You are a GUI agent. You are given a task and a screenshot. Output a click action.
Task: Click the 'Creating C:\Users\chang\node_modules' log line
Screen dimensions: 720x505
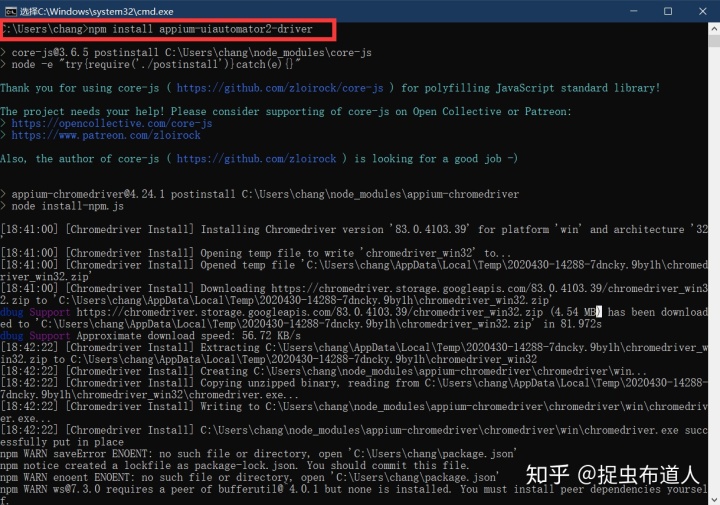(x=323, y=371)
